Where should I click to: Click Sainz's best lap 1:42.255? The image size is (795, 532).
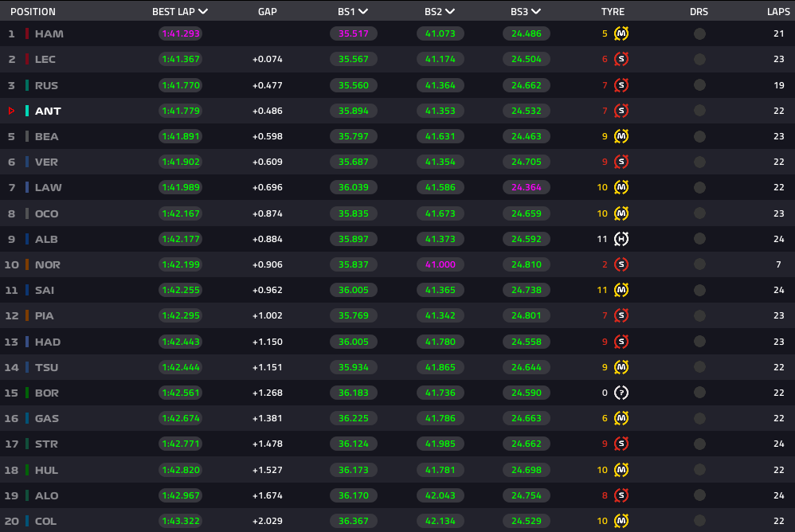[181, 290]
